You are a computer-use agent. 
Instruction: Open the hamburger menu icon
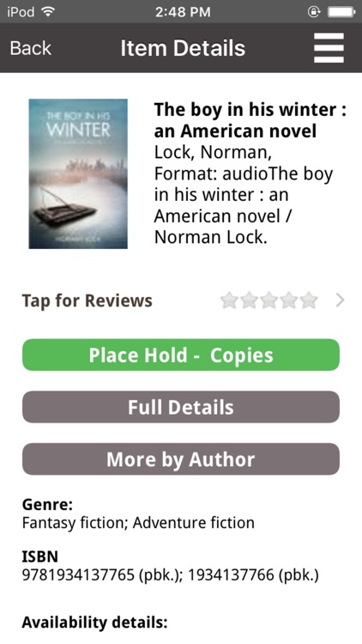pos(329,48)
